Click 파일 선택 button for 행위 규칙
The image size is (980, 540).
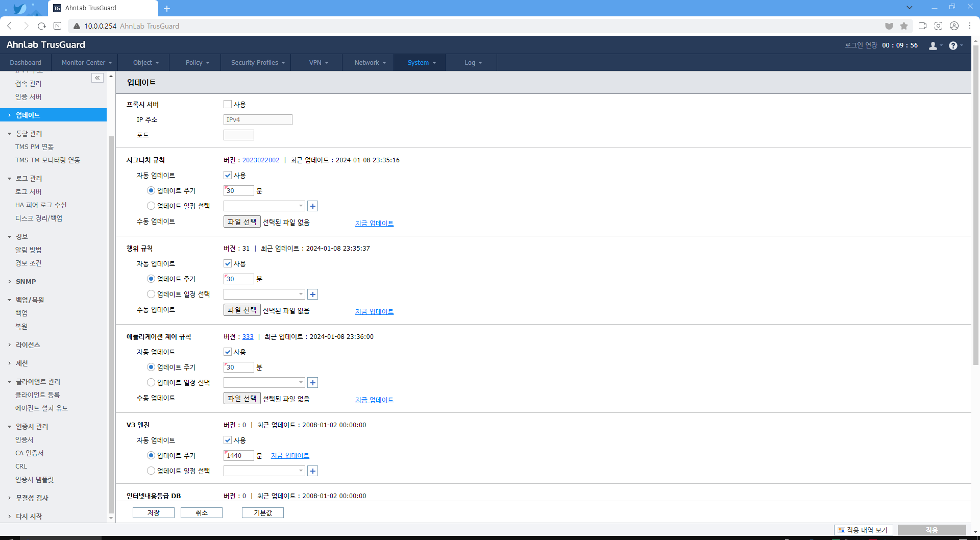[x=242, y=310]
